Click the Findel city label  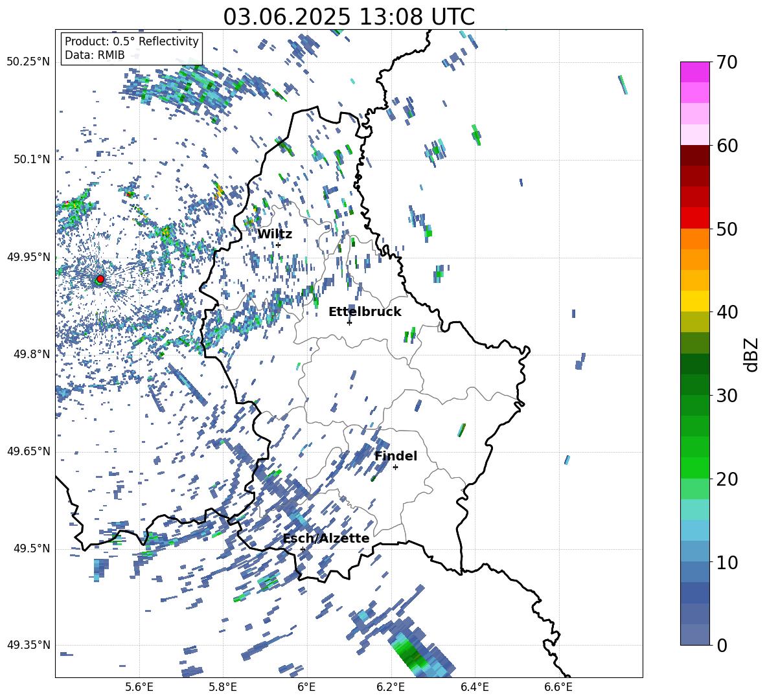396,456
